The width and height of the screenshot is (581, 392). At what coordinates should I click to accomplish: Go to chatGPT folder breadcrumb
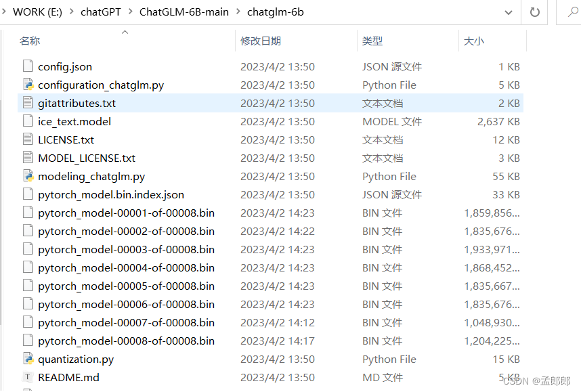click(x=101, y=12)
